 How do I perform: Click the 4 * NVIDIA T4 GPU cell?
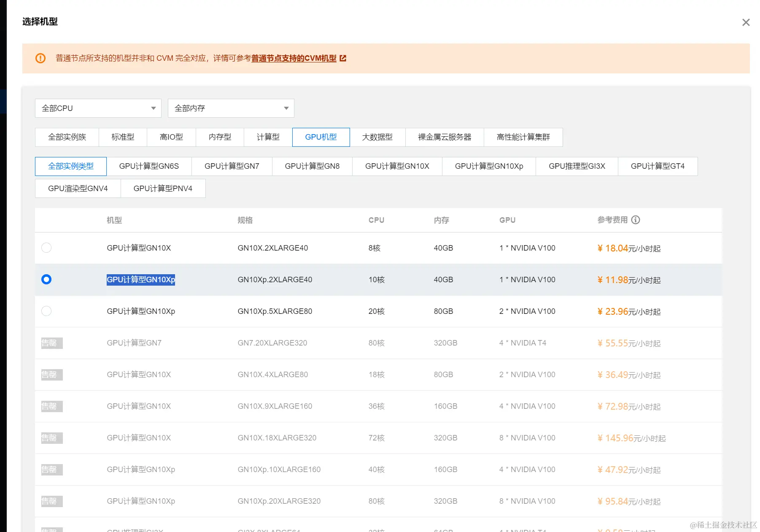(x=523, y=343)
